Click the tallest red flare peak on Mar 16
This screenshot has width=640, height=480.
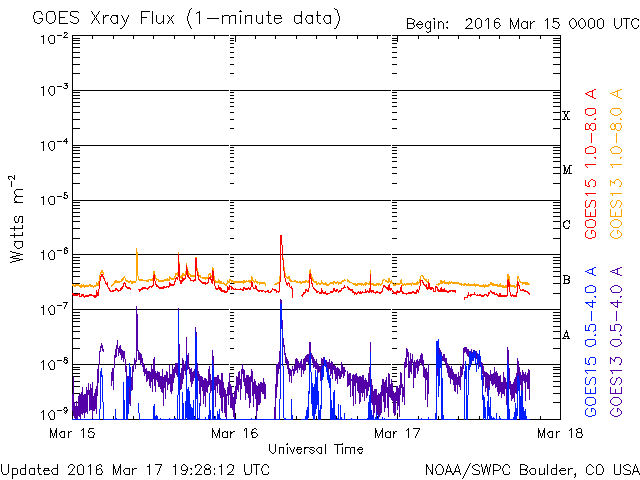[281, 236]
